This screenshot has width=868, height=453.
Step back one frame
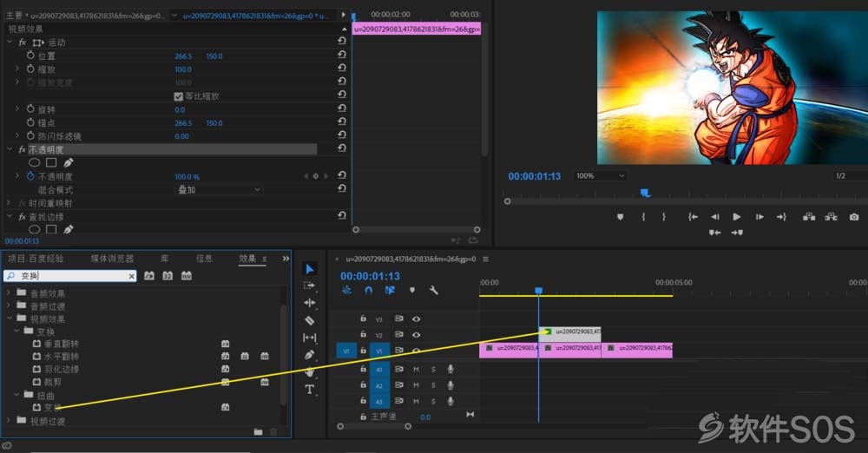714,217
